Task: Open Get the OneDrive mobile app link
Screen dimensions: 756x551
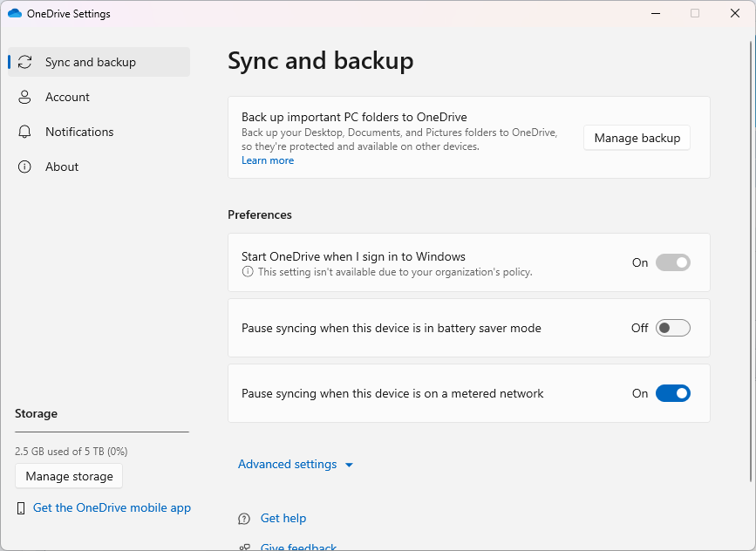Action: (x=112, y=507)
